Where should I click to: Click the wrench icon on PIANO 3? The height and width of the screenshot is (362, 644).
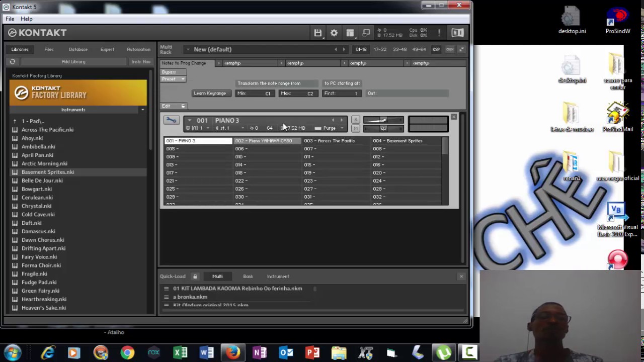click(x=171, y=120)
